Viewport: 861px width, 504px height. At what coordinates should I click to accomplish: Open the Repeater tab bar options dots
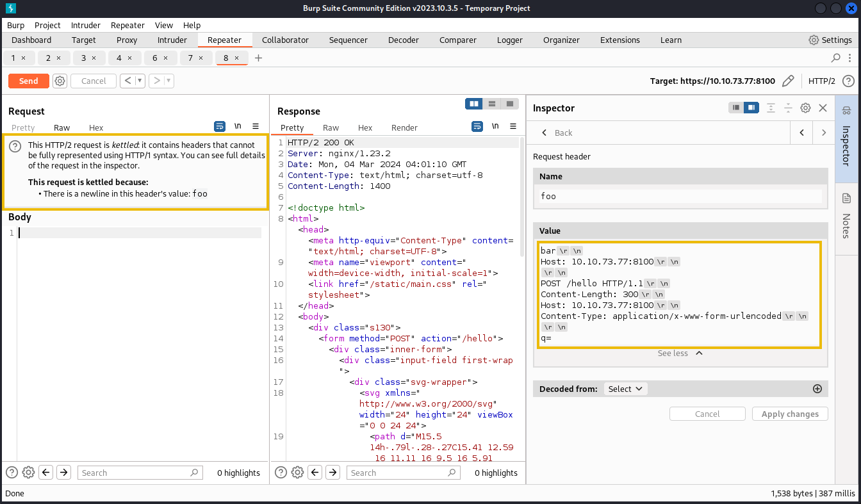click(x=851, y=58)
